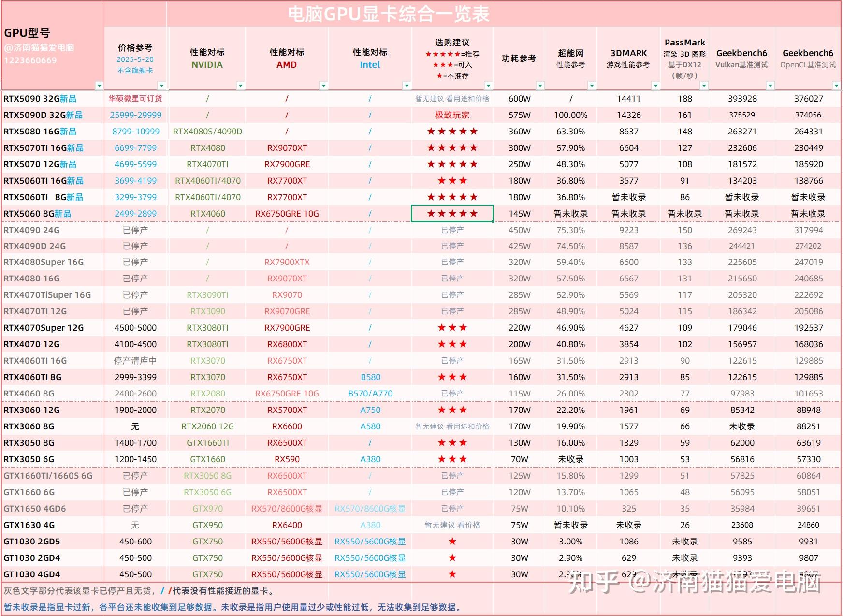Select the RTX4080S/4090D cell
This screenshot has width=843, height=616.
207,132
